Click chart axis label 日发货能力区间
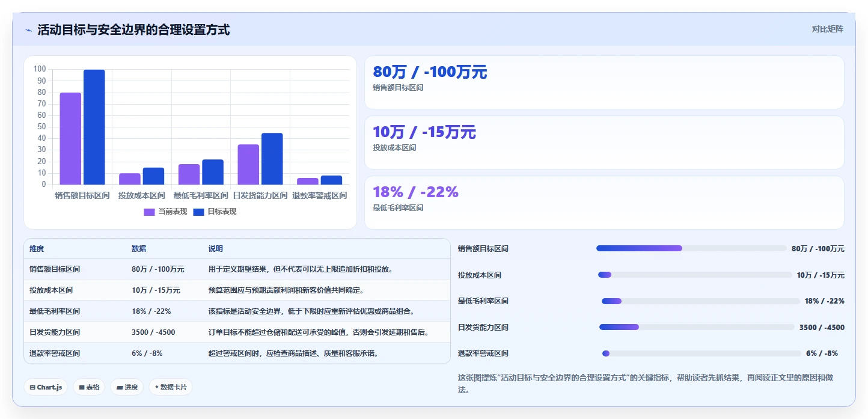 260,195
